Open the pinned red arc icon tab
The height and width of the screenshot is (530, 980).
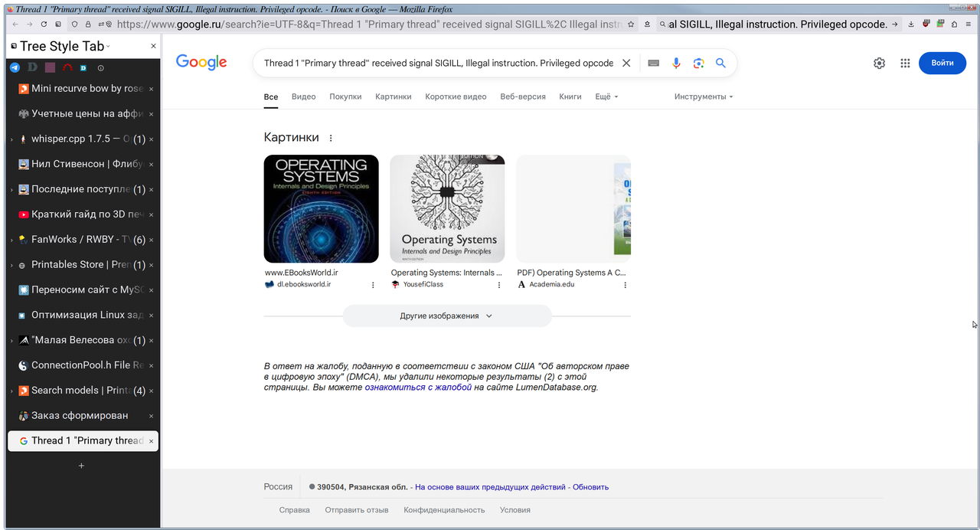tap(67, 68)
